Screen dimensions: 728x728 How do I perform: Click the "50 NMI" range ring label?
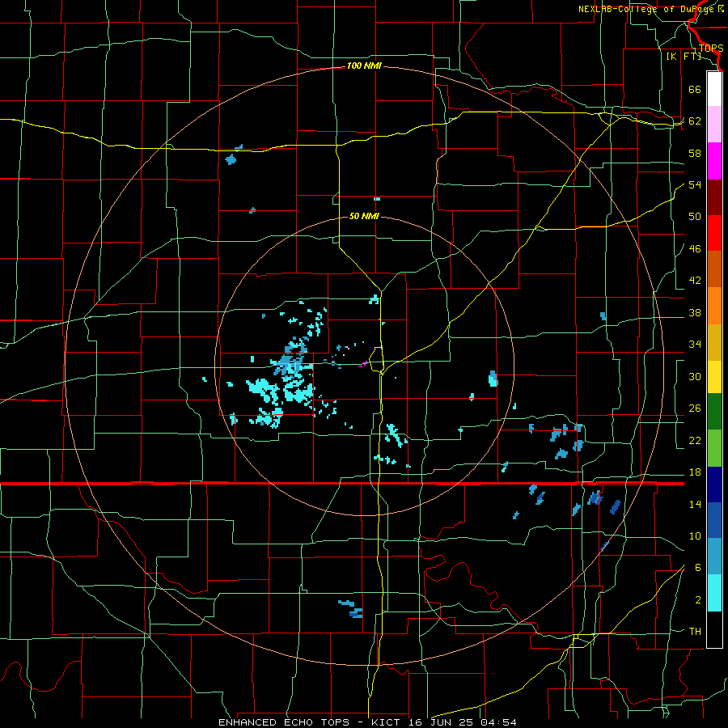click(364, 216)
